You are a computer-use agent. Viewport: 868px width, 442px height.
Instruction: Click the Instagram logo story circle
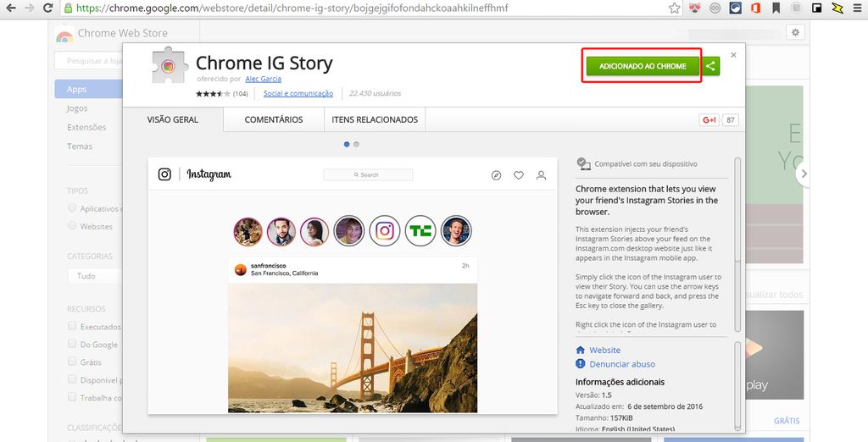coord(385,230)
